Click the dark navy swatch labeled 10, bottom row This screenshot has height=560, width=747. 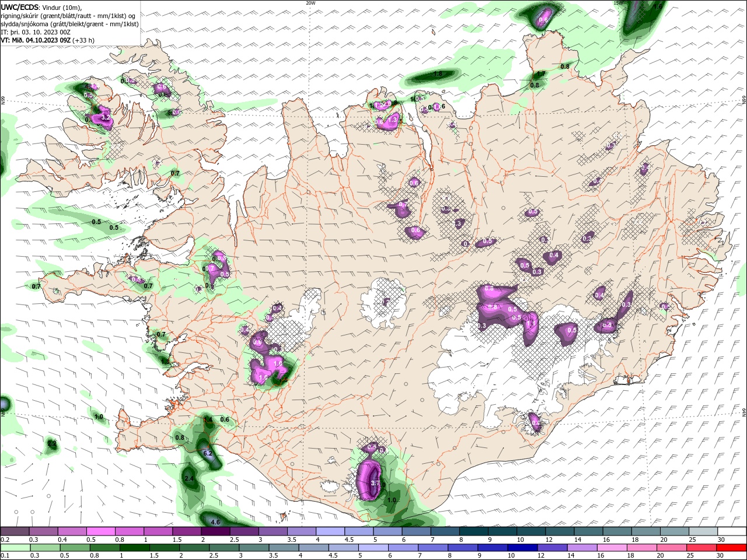(x=521, y=548)
